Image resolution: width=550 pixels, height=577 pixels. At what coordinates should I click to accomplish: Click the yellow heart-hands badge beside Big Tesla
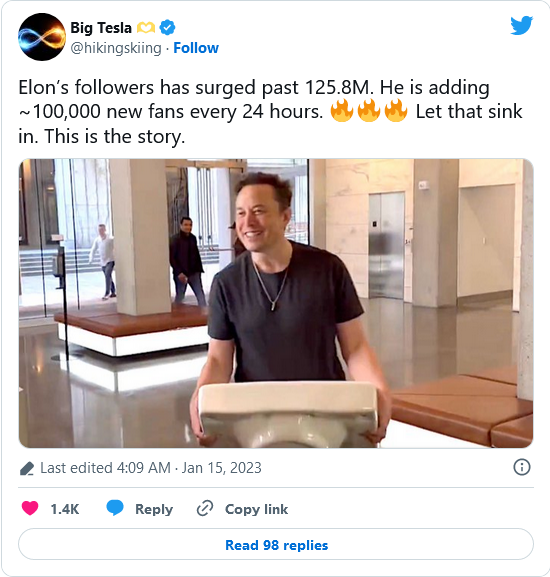pos(146,28)
